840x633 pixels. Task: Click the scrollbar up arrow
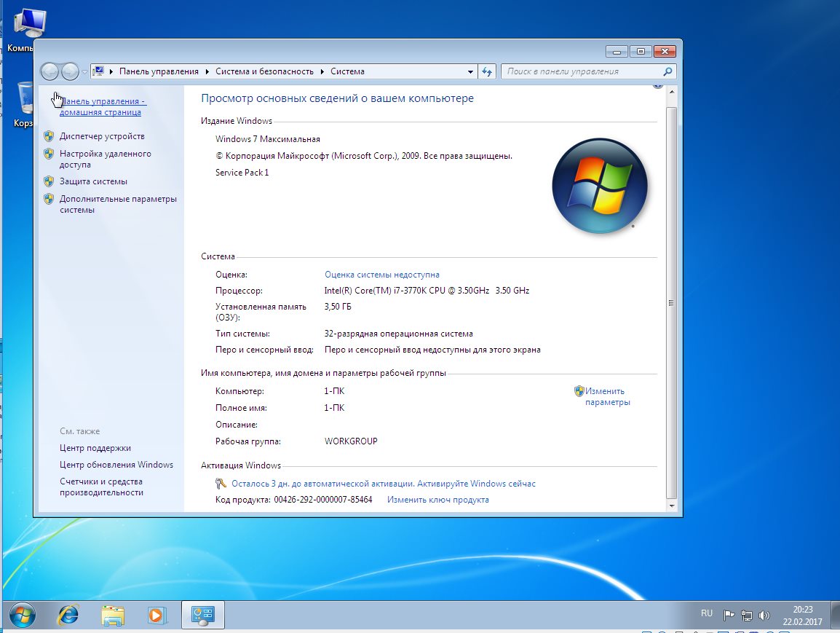(x=671, y=92)
